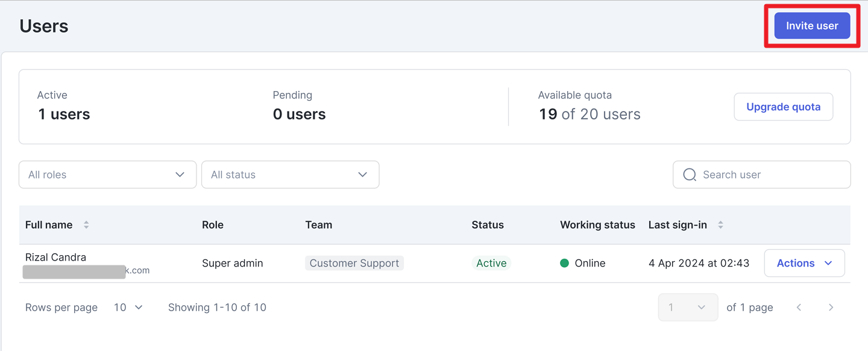The height and width of the screenshot is (351, 868).
Task: Click the Active status badge
Action: pyautogui.click(x=491, y=263)
